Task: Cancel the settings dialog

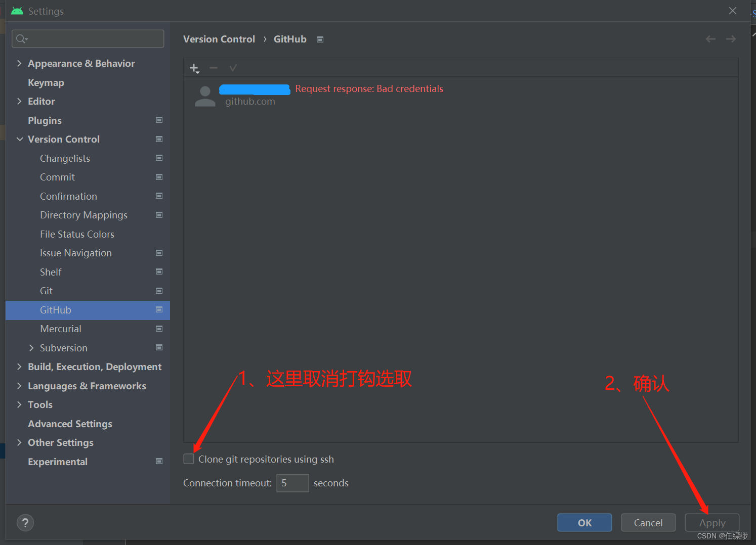Action: (x=648, y=523)
